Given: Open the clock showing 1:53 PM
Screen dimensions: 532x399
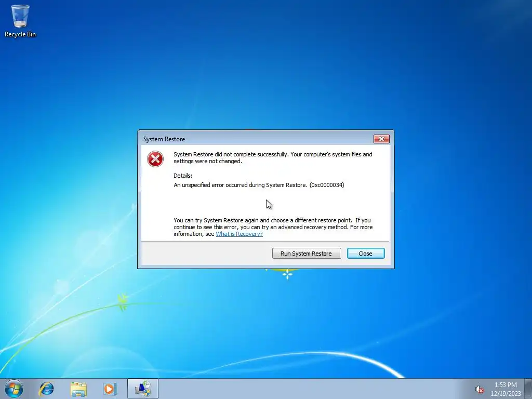Looking at the screenshot, I should pos(506,385).
